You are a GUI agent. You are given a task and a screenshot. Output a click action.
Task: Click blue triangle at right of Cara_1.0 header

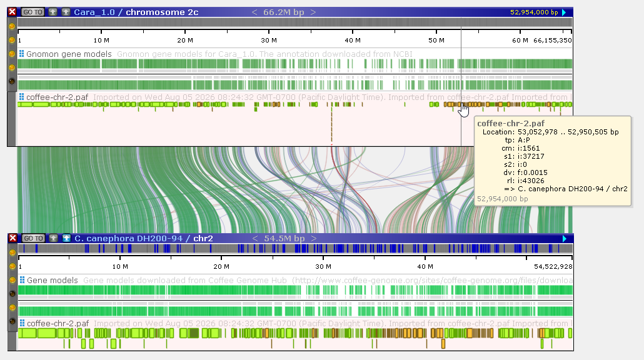[565, 12]
